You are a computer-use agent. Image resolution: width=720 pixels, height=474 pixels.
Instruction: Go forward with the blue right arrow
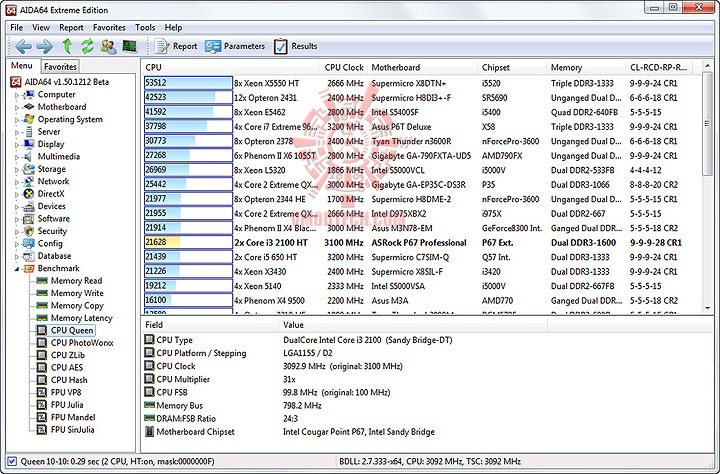(45, 46)
